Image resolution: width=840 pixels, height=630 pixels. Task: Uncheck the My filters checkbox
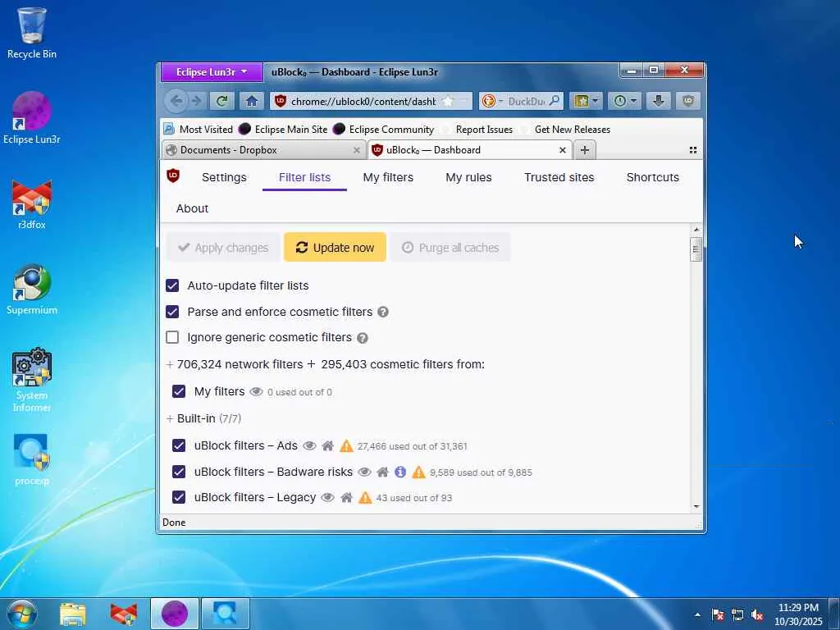(179, 391)
